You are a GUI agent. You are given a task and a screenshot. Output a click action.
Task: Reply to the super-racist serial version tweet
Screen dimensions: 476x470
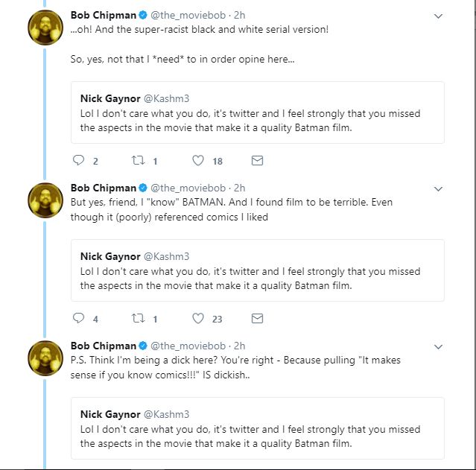(x=79, y=160)
